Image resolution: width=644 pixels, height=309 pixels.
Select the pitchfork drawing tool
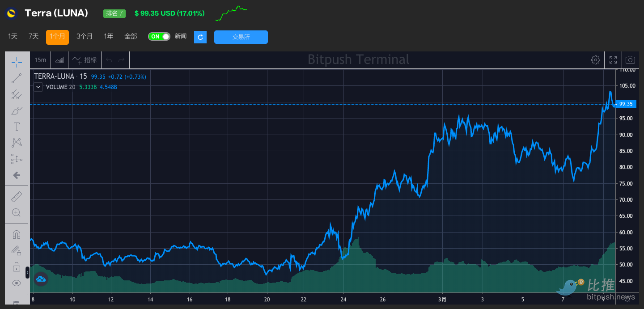coord(17,94)
